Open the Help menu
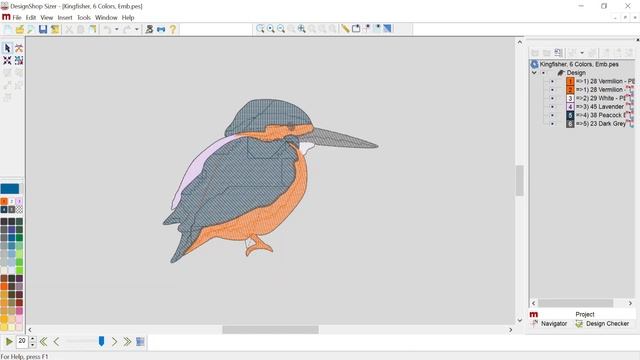 pyautogui.click(x=128, y=18)
